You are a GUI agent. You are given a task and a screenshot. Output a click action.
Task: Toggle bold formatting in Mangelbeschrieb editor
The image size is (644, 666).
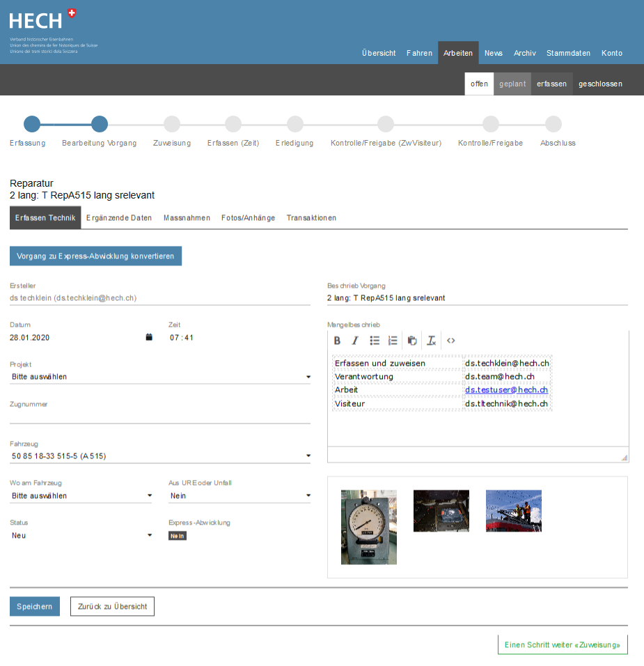click(x=337, y=341)
